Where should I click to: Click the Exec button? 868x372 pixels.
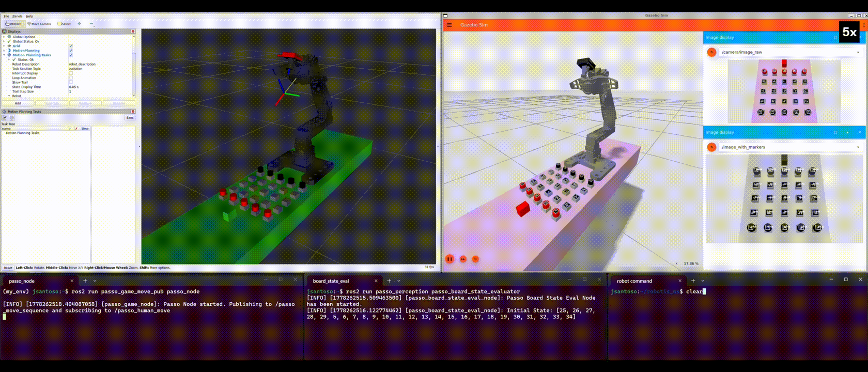pos(130,118)
